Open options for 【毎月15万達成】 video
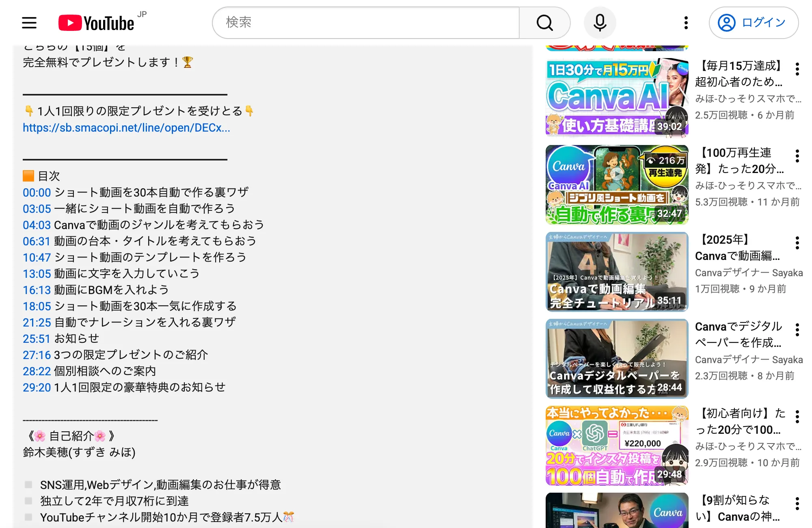 coord(797,69)
